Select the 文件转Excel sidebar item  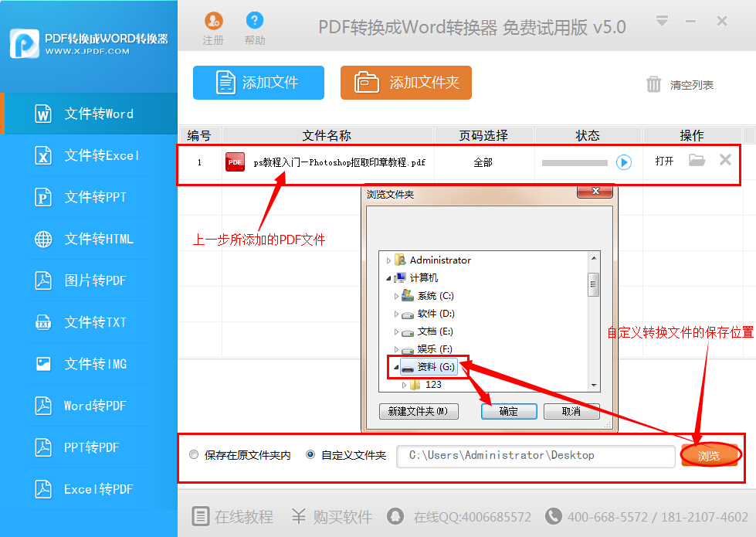89,155
